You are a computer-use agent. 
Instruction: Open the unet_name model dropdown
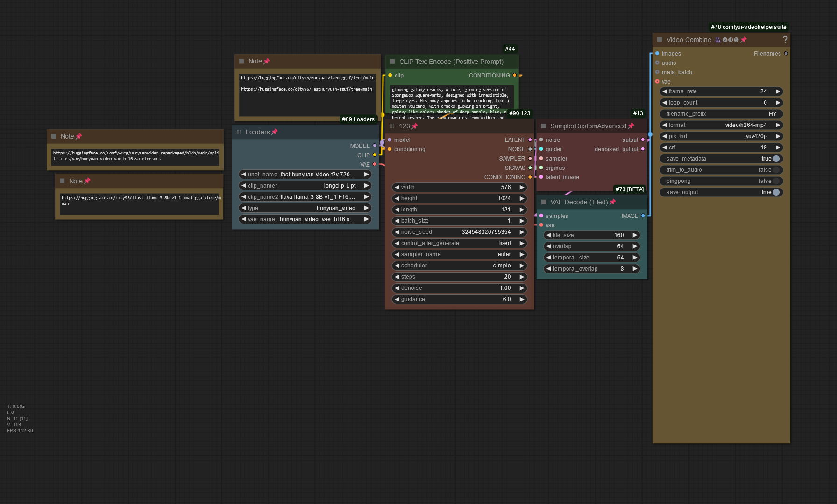pos(305,175)
